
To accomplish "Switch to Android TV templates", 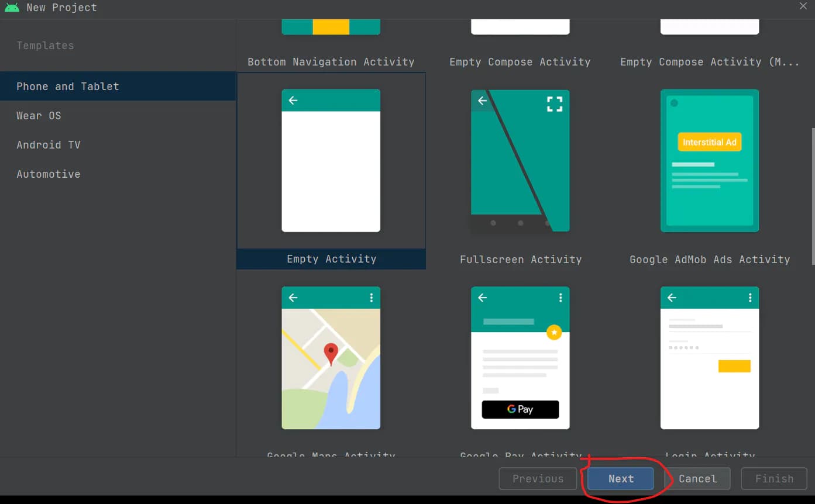I will click(x=49, y=145).
